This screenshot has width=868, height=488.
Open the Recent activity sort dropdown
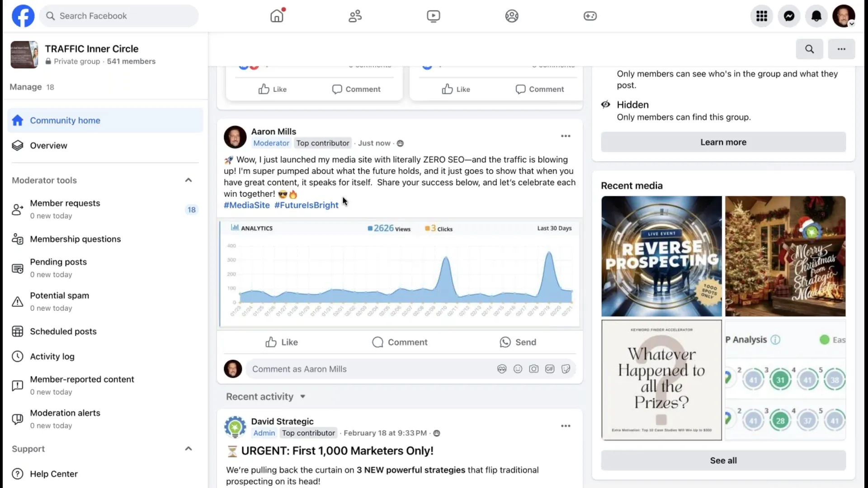(266, 397)
